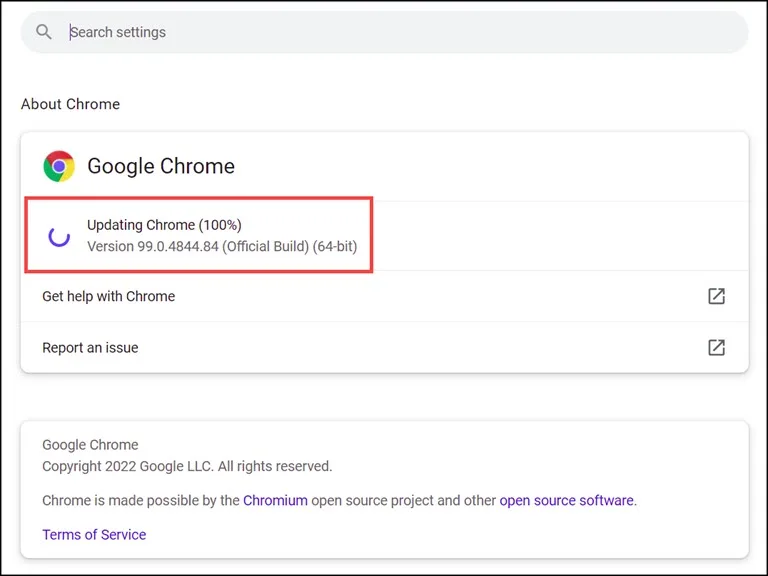Screen dimensions: 768x576
Task: Follow the open source software link
Action: (566, 500)
